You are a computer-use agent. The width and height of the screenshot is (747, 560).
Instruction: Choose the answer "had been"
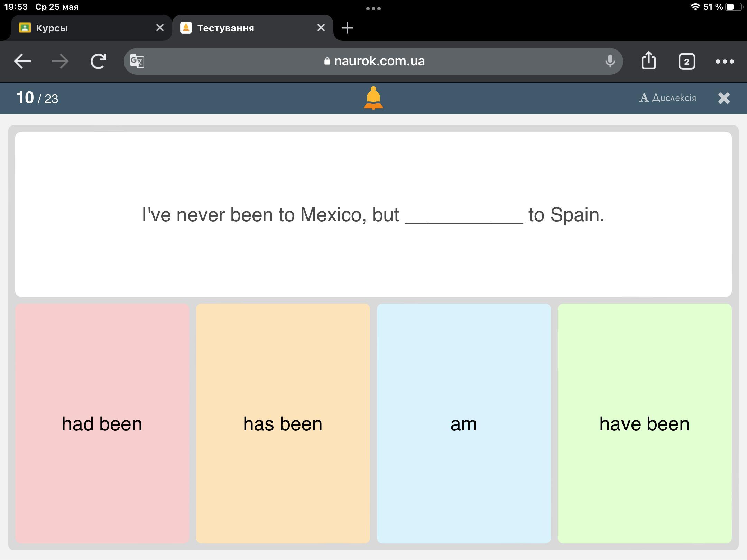pos(102,423)
